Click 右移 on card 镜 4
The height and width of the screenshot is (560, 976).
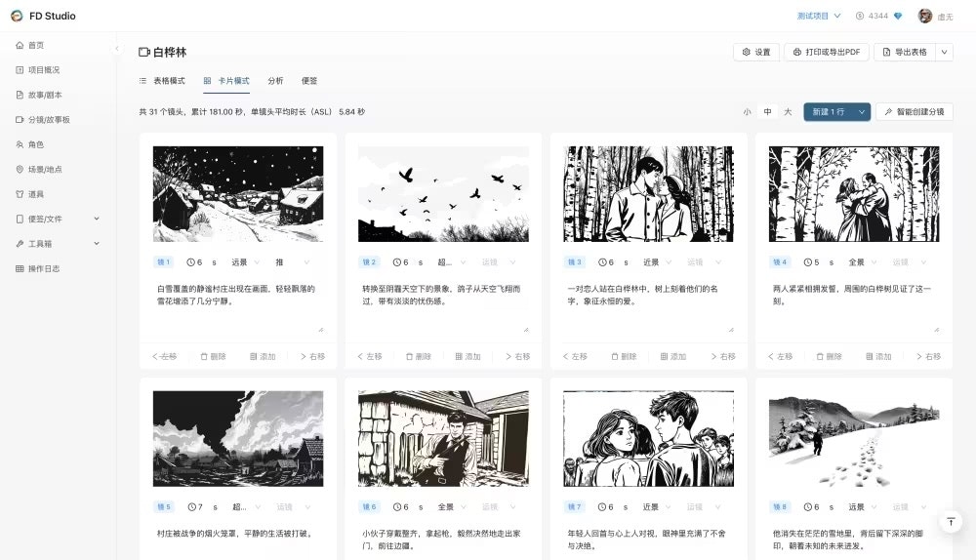[929, 356]
